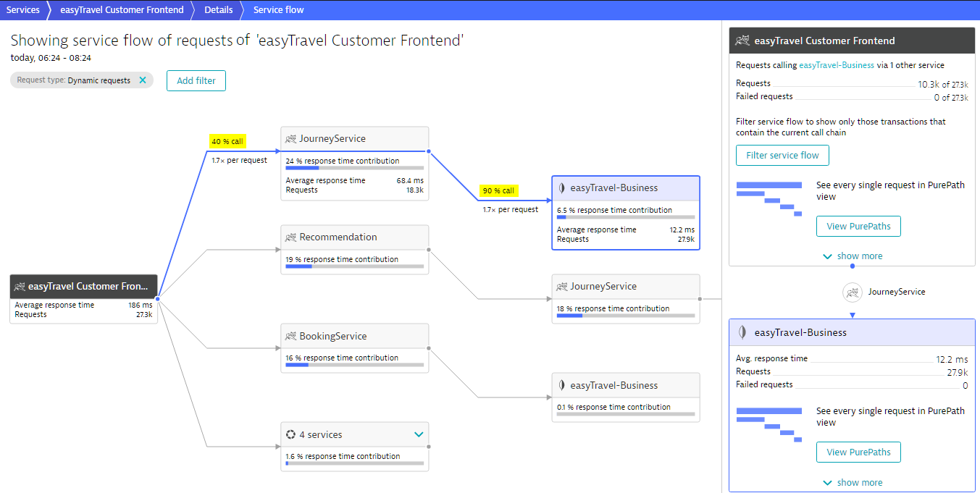
Task: Click the Add filter button
Action: coord(196,81)
